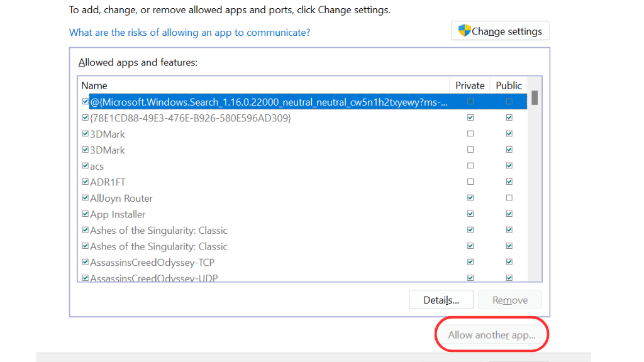This screenshot has height=362, width=644.
Task: Enable Private network for ADR1FT
Action: pyautogui.click(x=470, y=182)
